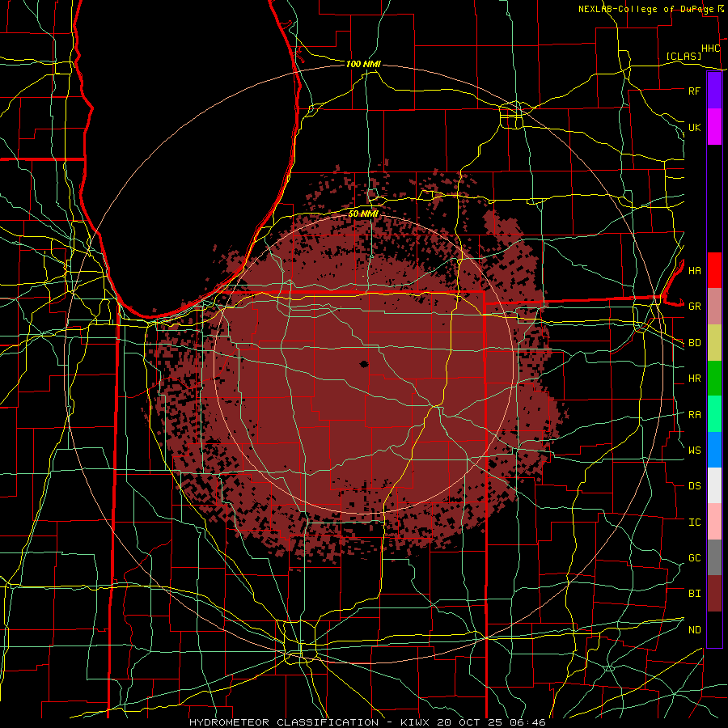Click the DS legend label

click(x=694, y=486)
